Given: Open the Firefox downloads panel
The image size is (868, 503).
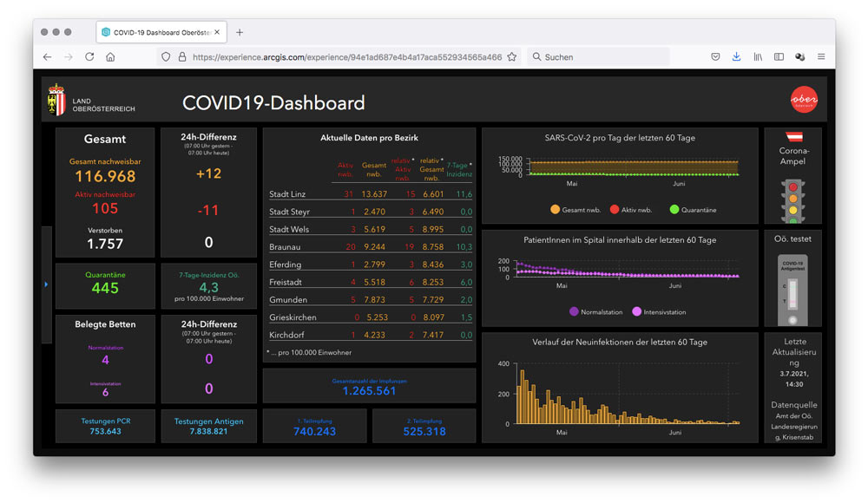Looking at the screenshot, I should (x=736, y=57).
